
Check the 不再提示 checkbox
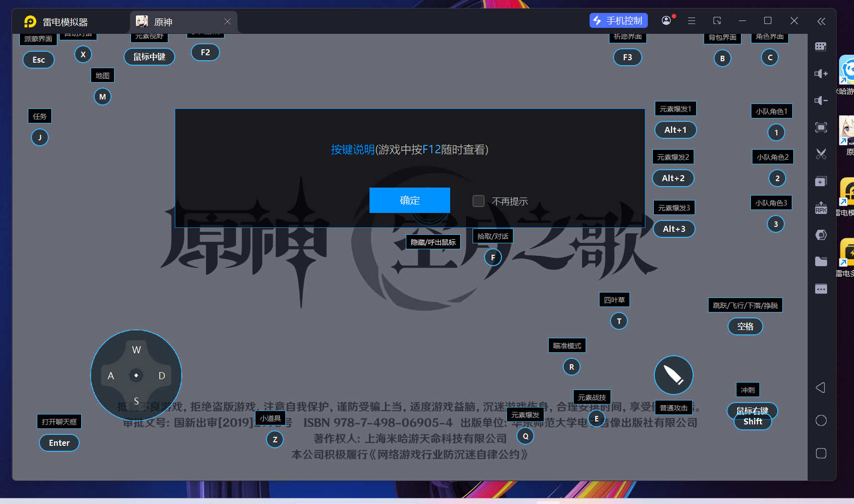point(478,201)
